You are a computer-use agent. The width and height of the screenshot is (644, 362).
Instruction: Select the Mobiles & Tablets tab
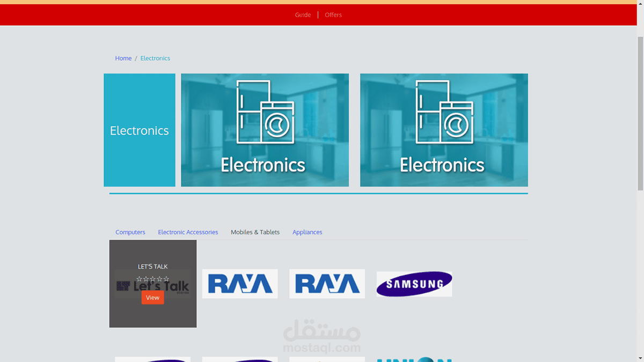click(x=255, y=232)
